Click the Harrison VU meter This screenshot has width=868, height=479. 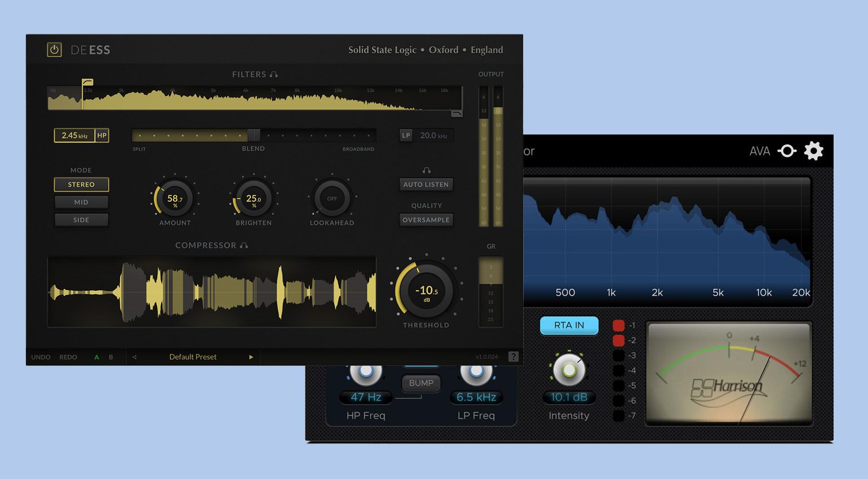(x=729, y=374)
